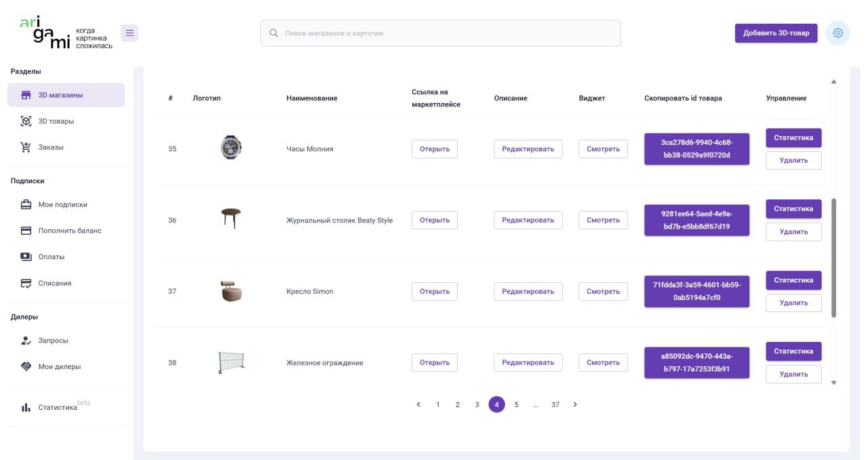Click Открыть for Железное ограждение
This screenshot has width=868, height=460.
coord(435,362)
